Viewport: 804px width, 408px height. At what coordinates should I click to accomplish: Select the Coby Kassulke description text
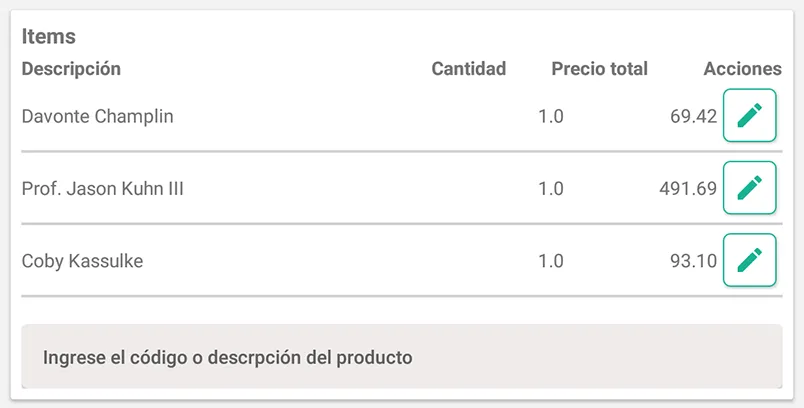82,261
